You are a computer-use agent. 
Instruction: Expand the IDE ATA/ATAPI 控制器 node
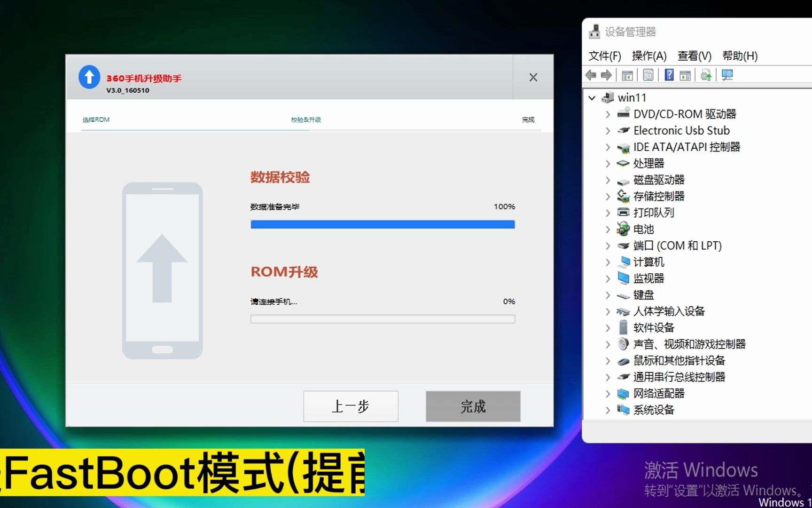(x=608, y=147)
